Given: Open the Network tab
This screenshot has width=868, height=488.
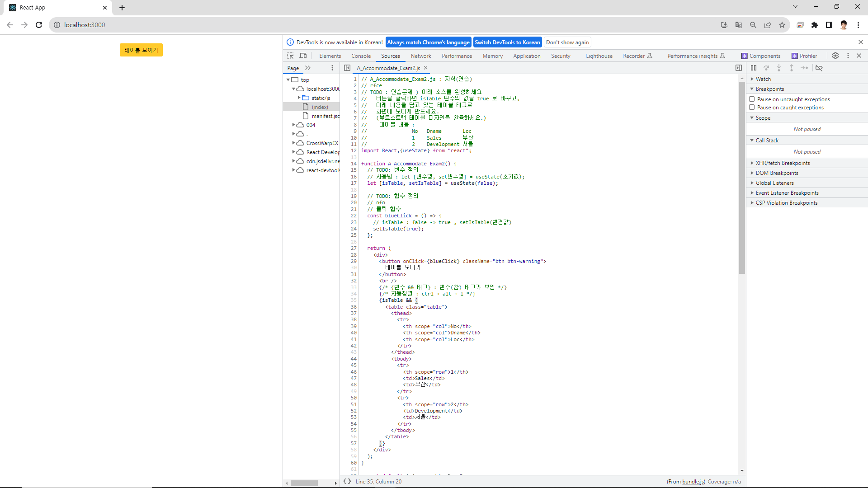Looking at the screenshot, I should 420,56.
